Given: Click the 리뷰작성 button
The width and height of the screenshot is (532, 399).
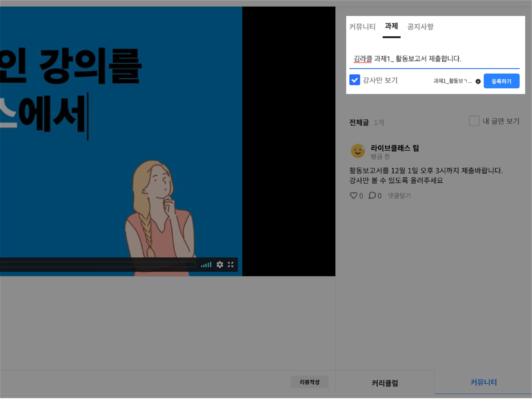Looking at the screenshot, I should coord(309,382).
